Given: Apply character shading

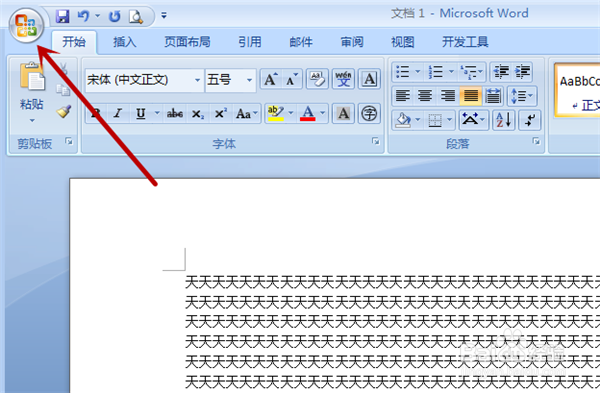Looking at the screenshot, I should pyautogui.click(x=343, y=113).
